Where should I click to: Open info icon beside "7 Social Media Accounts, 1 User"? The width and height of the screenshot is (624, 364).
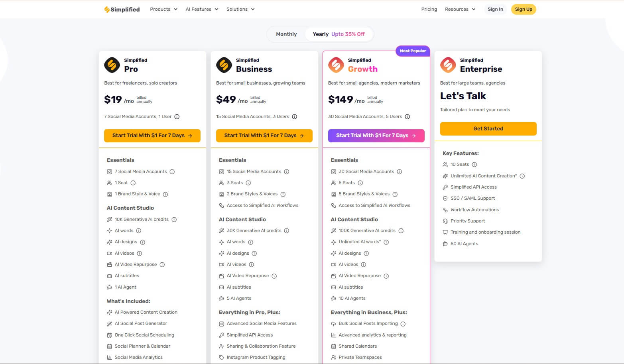pos(177,117)
